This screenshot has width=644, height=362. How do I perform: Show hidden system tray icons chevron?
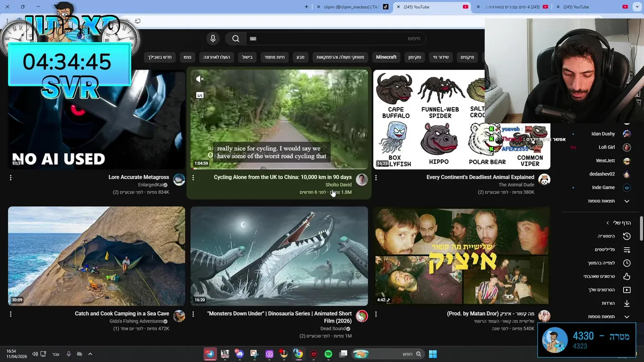90,354
